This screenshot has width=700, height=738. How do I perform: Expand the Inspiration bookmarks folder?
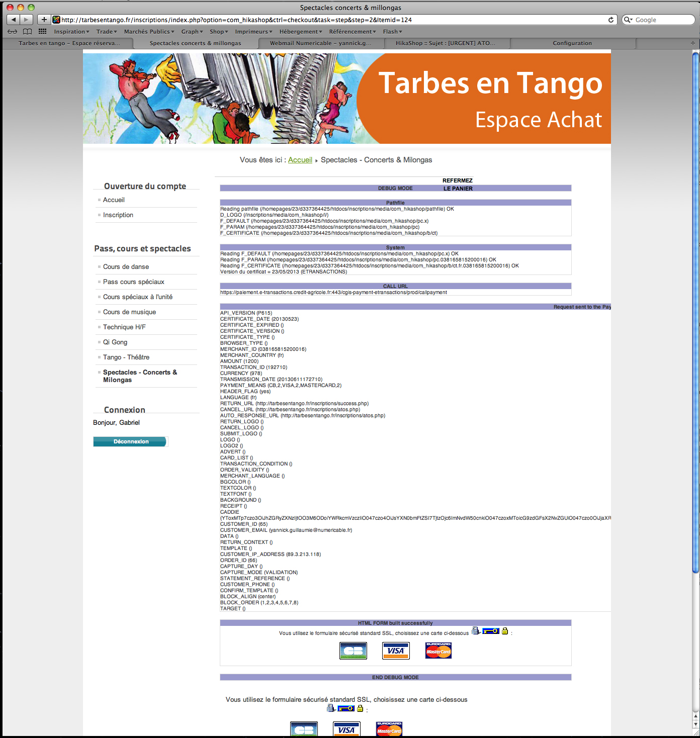click(71, 32)
